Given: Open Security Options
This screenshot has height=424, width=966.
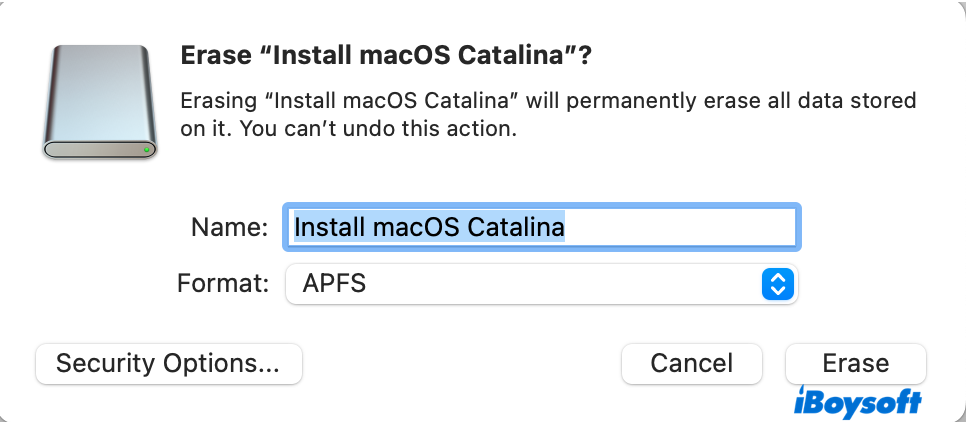Looking at the screenshot, I should [168, 363].
